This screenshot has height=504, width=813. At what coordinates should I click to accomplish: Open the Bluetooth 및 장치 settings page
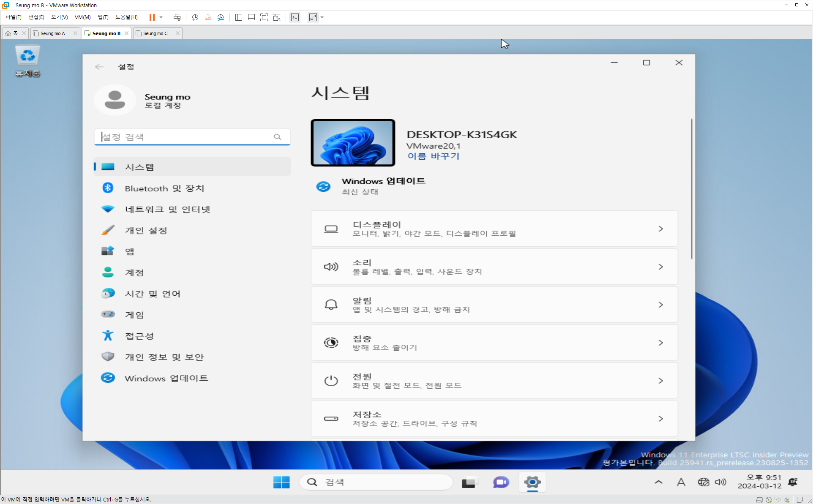point(164,188)
